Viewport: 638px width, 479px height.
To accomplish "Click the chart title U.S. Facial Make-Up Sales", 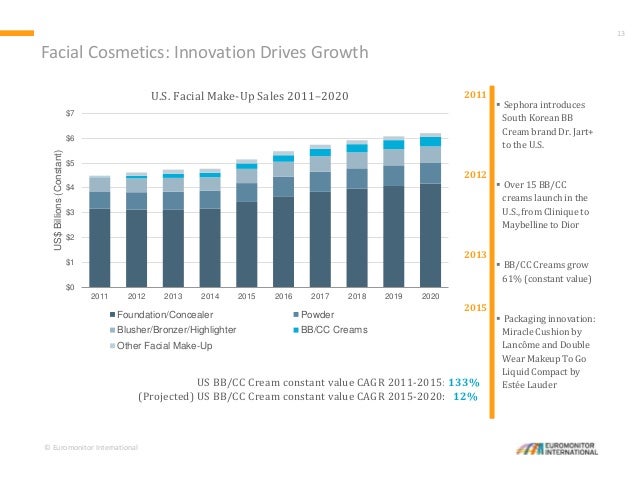I will click(249, 96).
